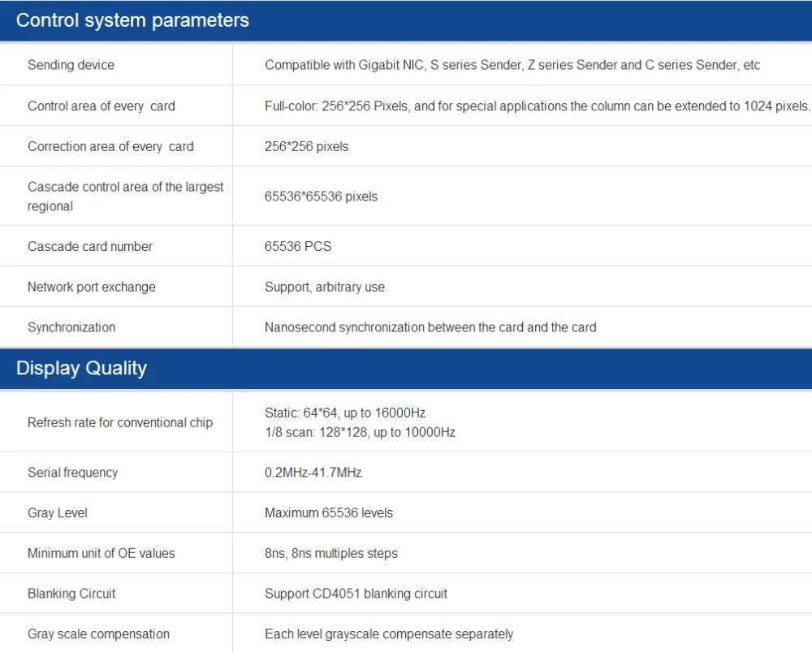Click the Gigabit NIC compatibility description
Viewport: 812px width, 653px height.
click(x=512, y=65)
